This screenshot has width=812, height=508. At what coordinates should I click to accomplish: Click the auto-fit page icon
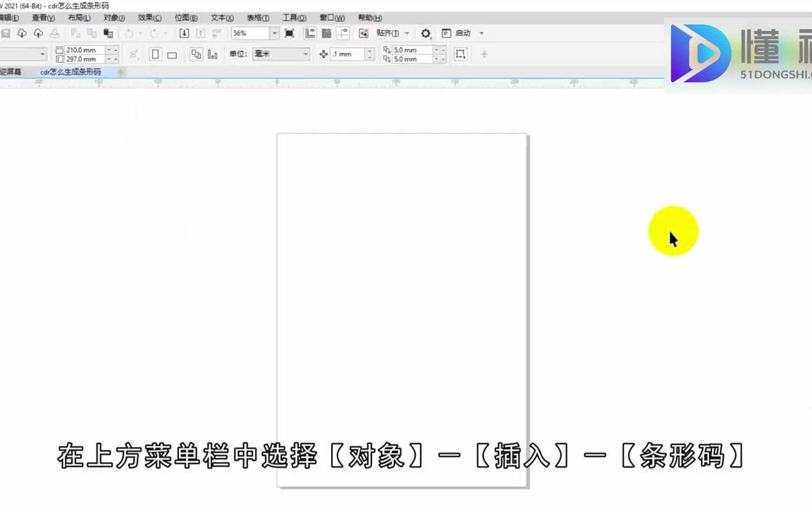133,54
